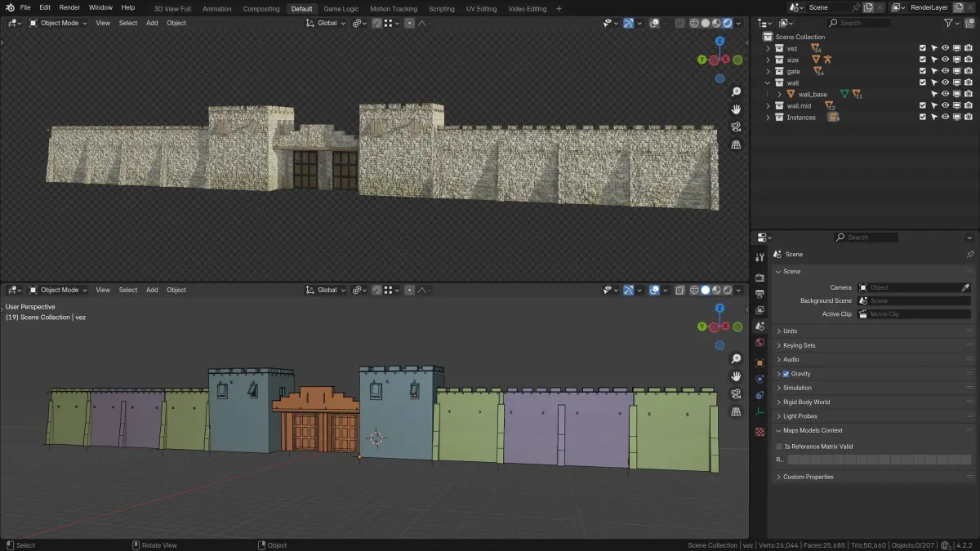Open the World properties tab
Viewport: 980px width, 551px height.
click(x=759, y=343)
